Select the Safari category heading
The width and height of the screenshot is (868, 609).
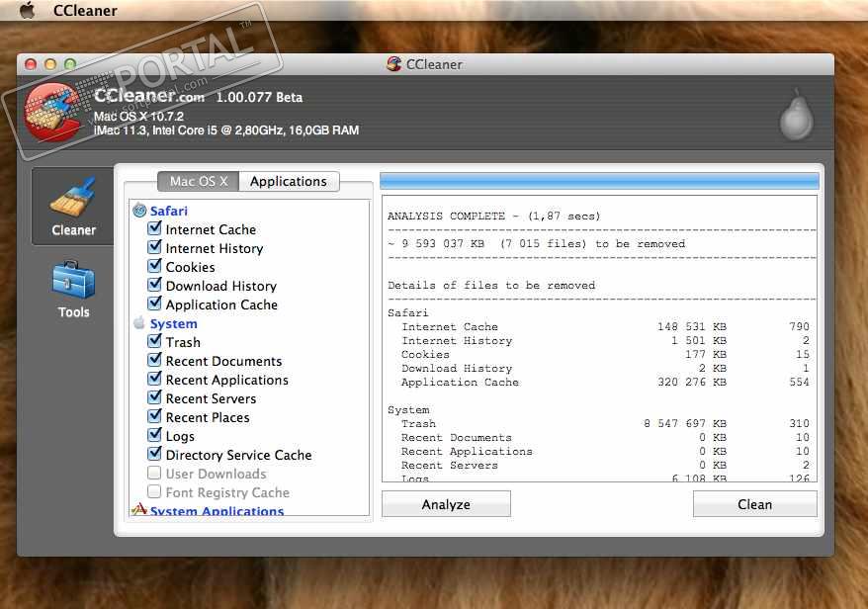tap(169, 211)
